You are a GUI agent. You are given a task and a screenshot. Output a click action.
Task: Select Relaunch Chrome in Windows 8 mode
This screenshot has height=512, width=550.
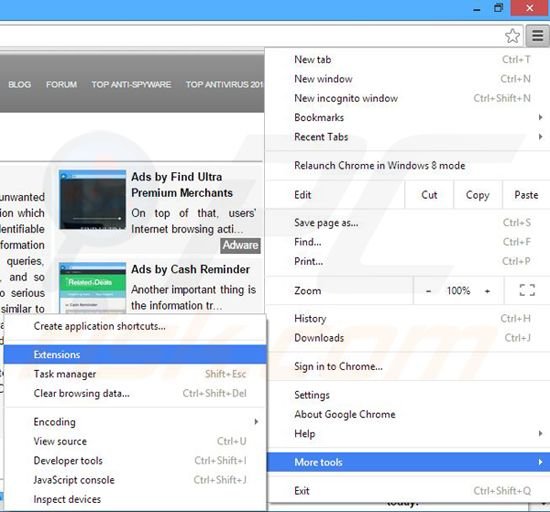[x=408, y=165]
